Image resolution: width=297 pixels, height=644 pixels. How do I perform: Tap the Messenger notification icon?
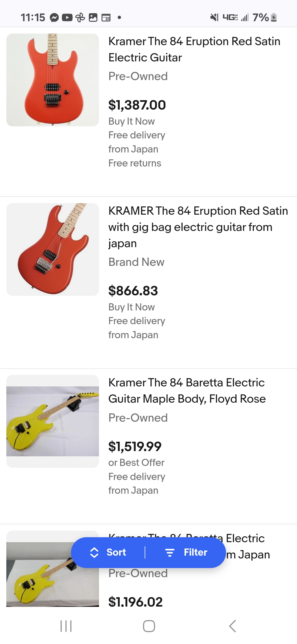coord(54,18)
